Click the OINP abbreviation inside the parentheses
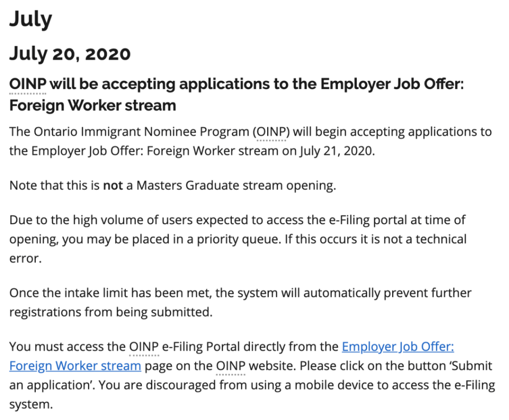The height and width of the screenshot is (420, 509). click(x=271, y=132)
